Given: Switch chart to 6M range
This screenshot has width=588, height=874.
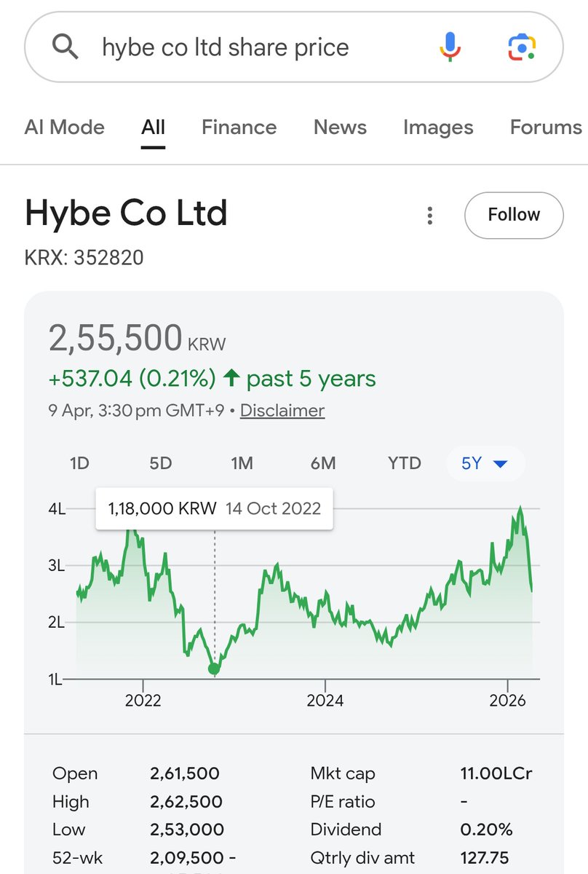Looking at the screenshot, I should click(x=323, y=463).
